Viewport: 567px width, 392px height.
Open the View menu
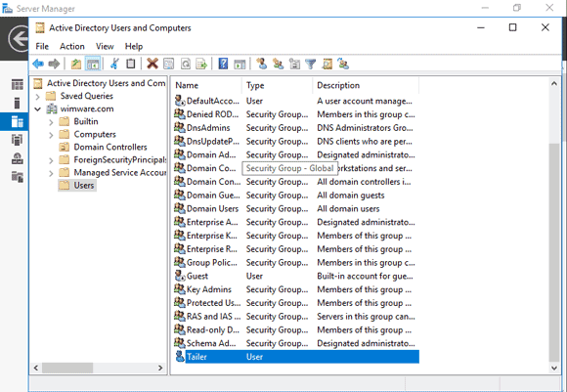pos(105,46)
